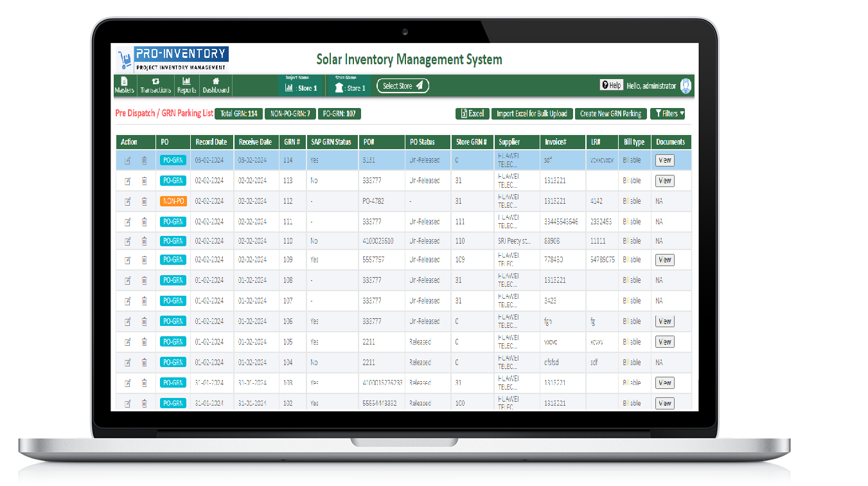Click the Select Store button
The image size is (868, 486).
pos(402,86)
